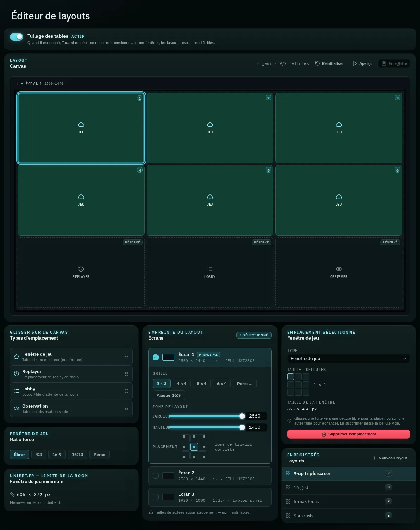Click Supprimer l'emplacement button

click(348, 434)
